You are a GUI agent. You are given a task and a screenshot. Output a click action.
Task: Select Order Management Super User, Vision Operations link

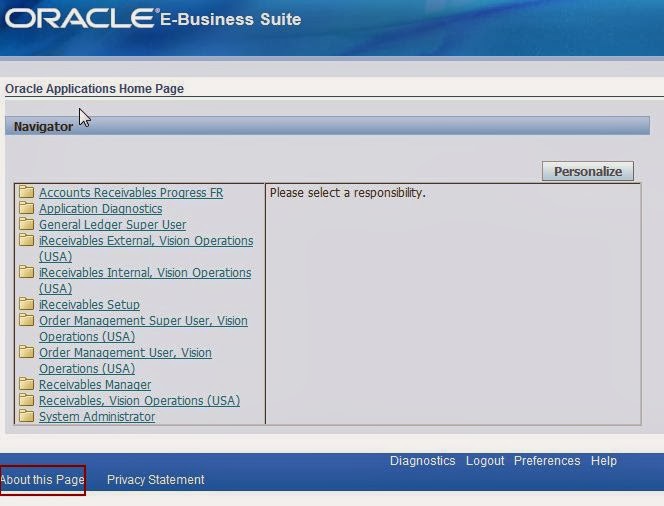tap(143, 329)
